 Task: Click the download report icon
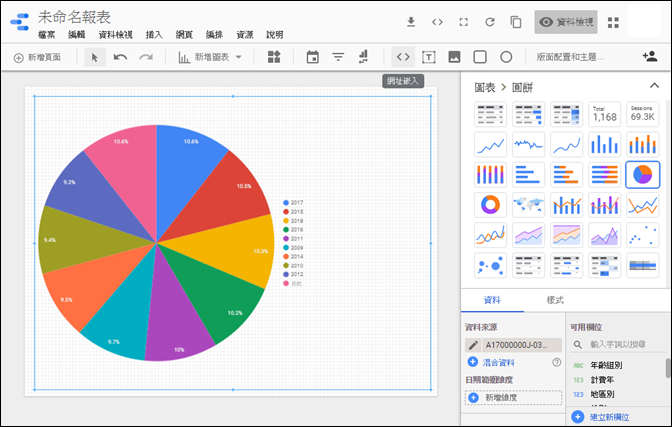click(411, 22)
